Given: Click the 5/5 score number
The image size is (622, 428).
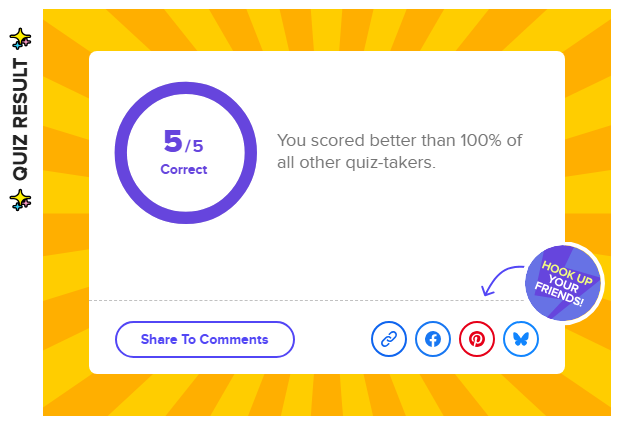Looking at the screenshot, I should tap(183, 142).
